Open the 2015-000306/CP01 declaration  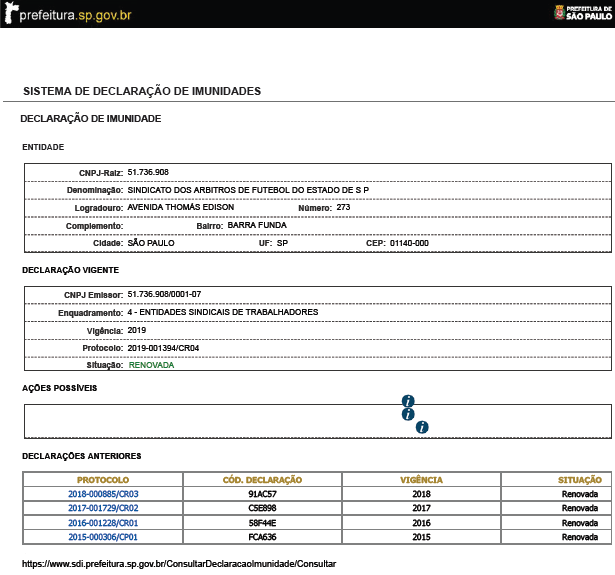(103, 536)
